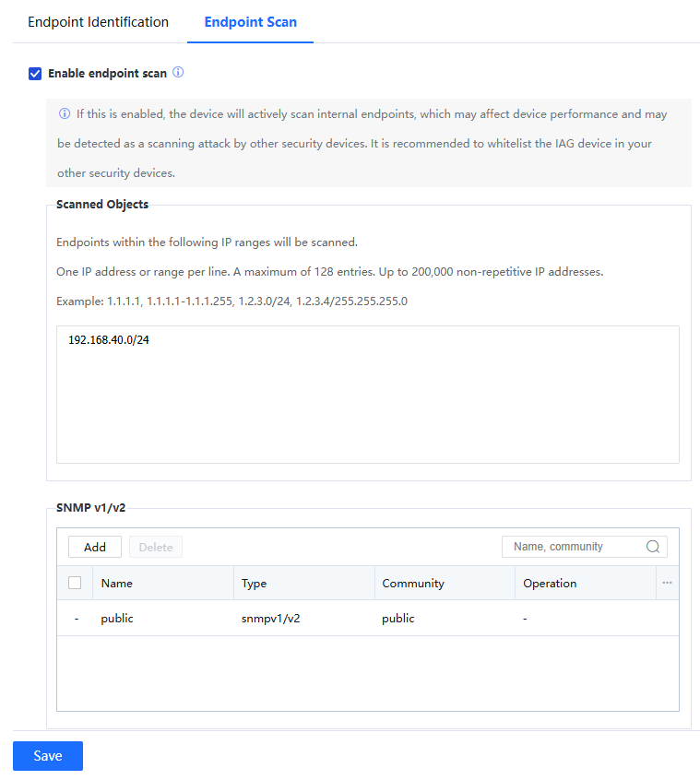Screen dimensions: 700x780
Task: Select the public entry in Name column
Action: (117, 619)
